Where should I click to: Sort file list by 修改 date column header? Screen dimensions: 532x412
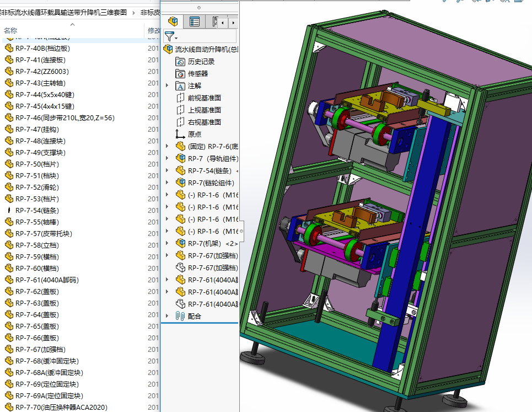tap(154, 30)
